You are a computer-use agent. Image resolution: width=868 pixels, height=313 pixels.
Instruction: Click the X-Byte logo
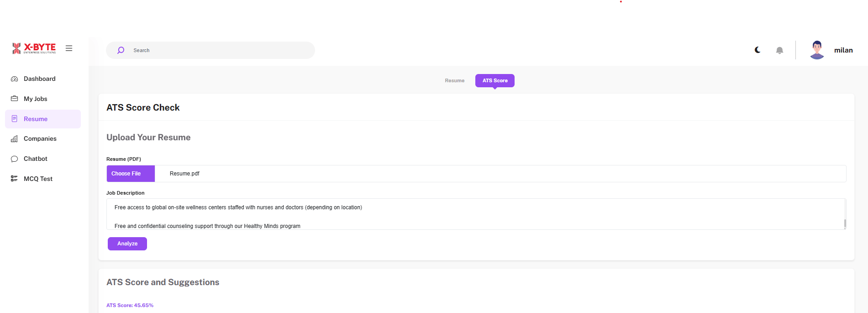click(x=34, y=48)
